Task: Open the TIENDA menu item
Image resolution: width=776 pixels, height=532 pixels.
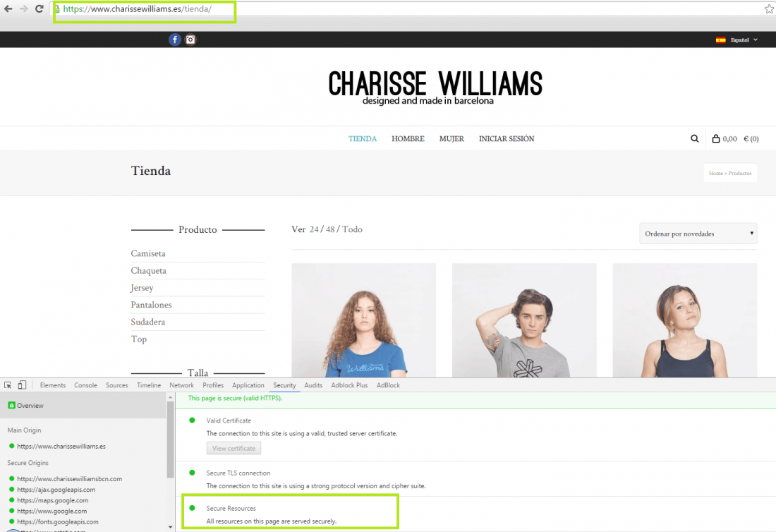Action: click(363, 139)
